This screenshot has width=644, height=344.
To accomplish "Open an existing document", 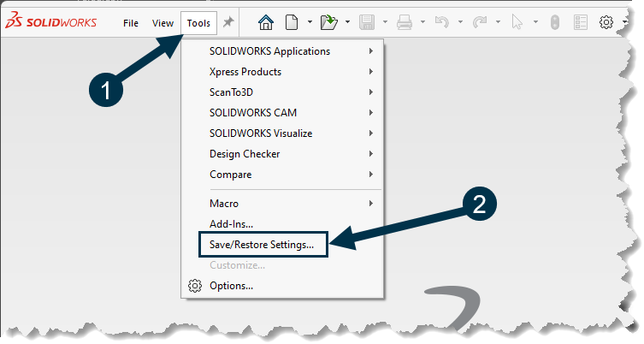I will point(329,22).
